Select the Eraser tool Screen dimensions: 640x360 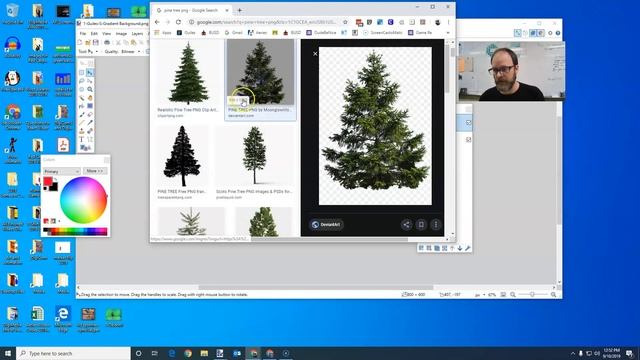click(x=90, y=114)
